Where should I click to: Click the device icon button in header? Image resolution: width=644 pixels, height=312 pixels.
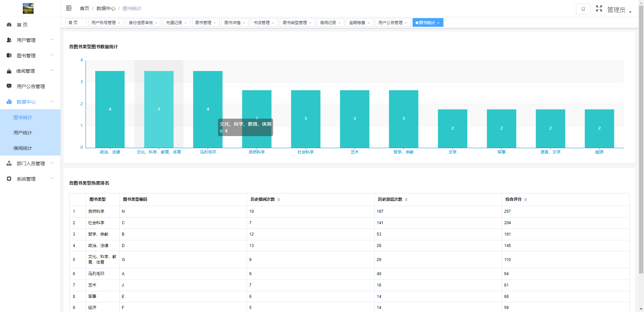tap(583, 9)
